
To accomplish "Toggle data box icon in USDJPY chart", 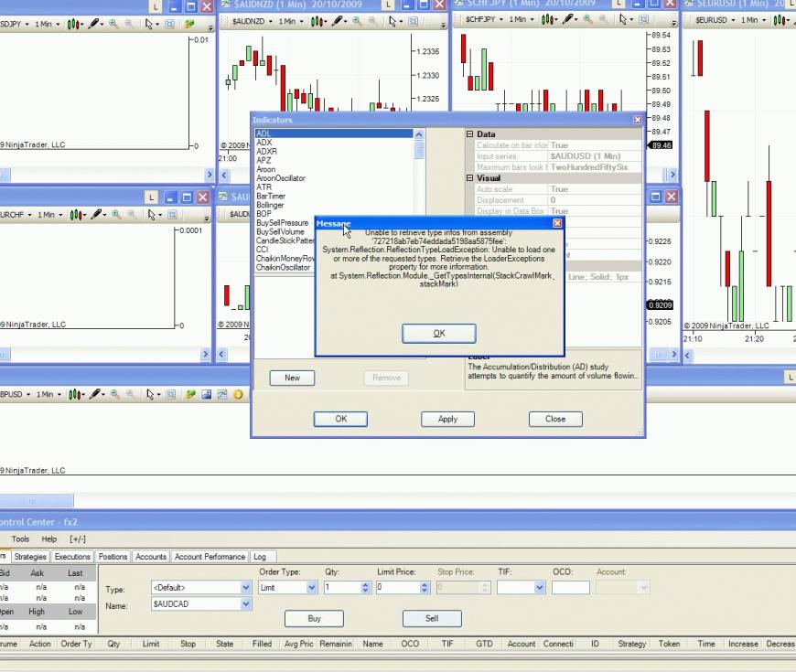I will [x=169, y=24].
